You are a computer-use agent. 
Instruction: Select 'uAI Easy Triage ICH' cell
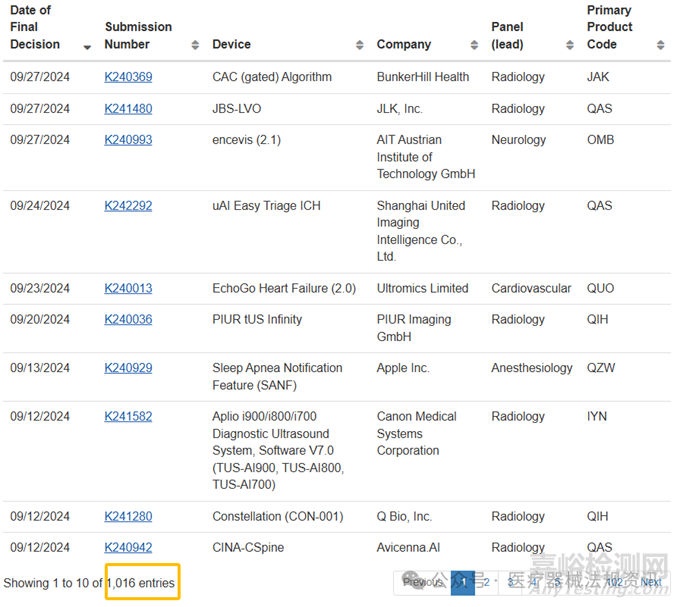[x=266, y=206]
